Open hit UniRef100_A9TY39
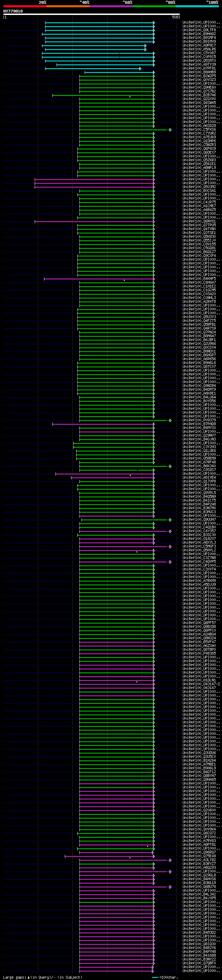222x980 pixels. (199, 64)
